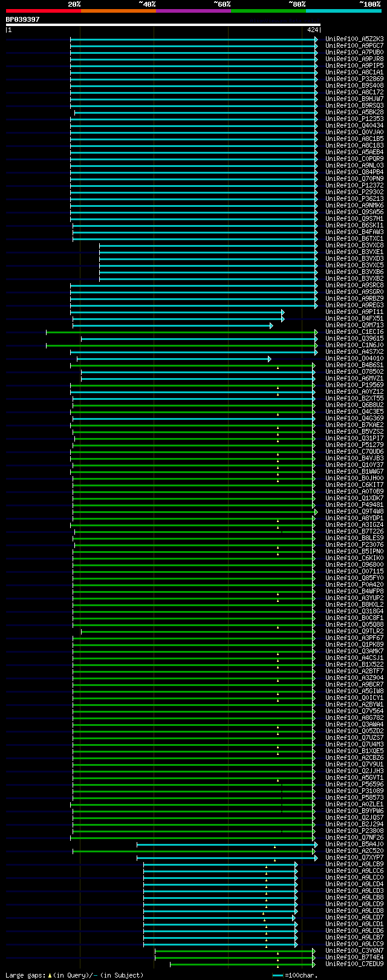Select label UniRef100_Q40434
Screen dimensions: 387x980
click(354, 126)
